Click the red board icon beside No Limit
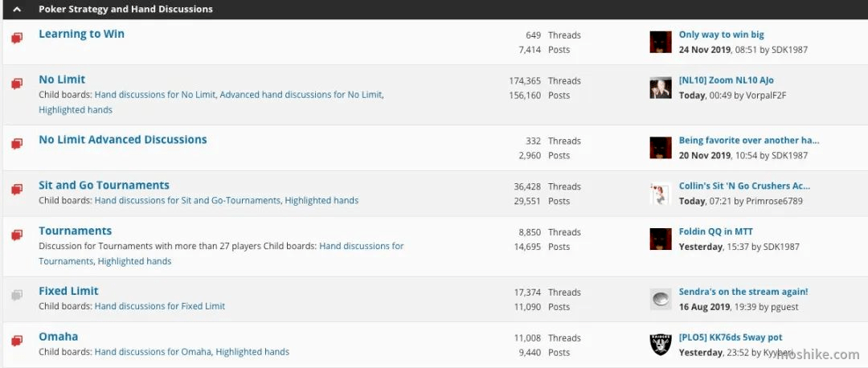Image resolution: width=868 pixels, height=368 pixels. [x=17, y=84]
